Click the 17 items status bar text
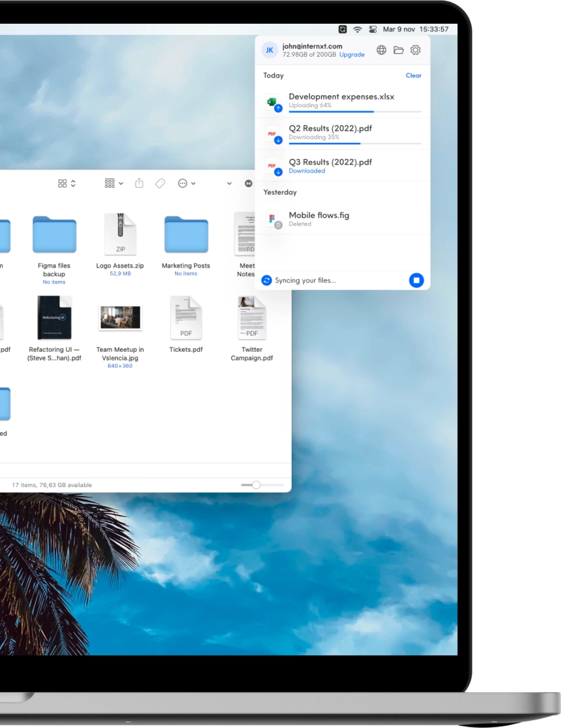The image size is (561, 728). (52, 485)
